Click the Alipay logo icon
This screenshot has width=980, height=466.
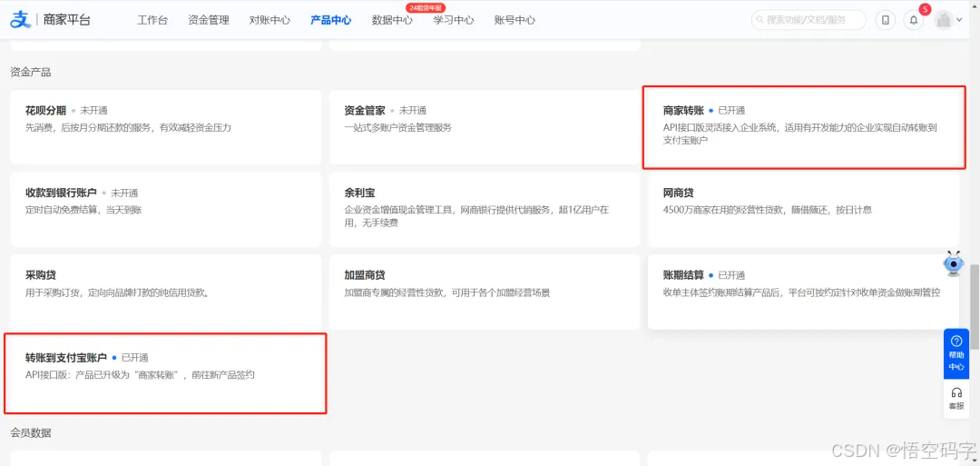click(20, 19)
